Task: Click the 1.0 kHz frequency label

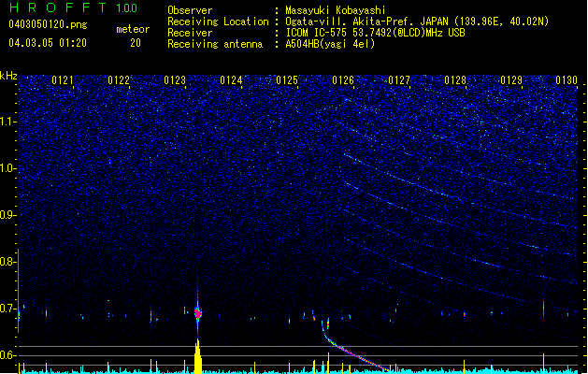Action: pos(8,168)
